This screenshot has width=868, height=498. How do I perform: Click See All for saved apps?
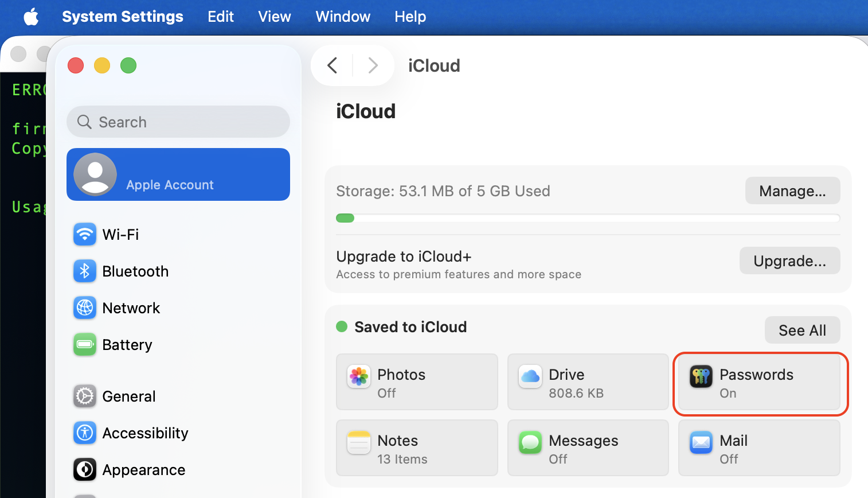(x=802, y=330)
